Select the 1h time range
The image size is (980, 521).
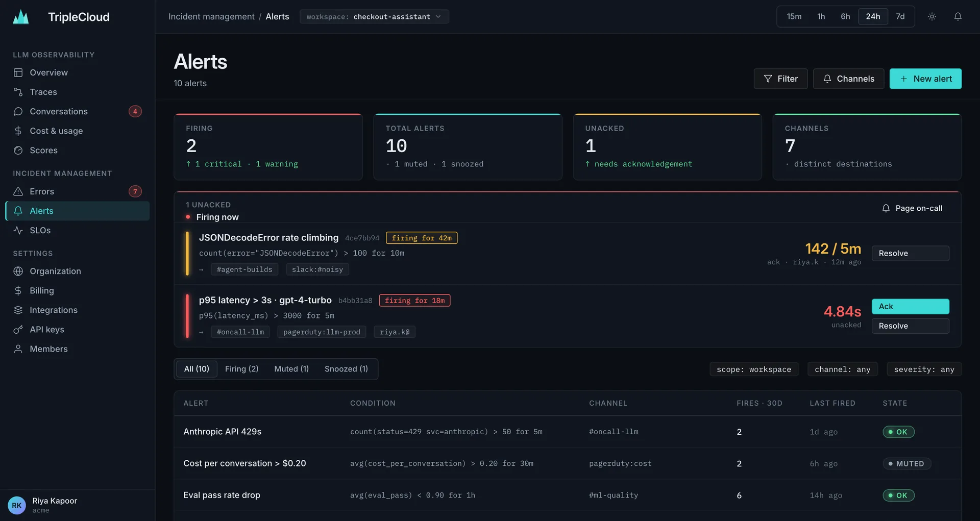821,16
